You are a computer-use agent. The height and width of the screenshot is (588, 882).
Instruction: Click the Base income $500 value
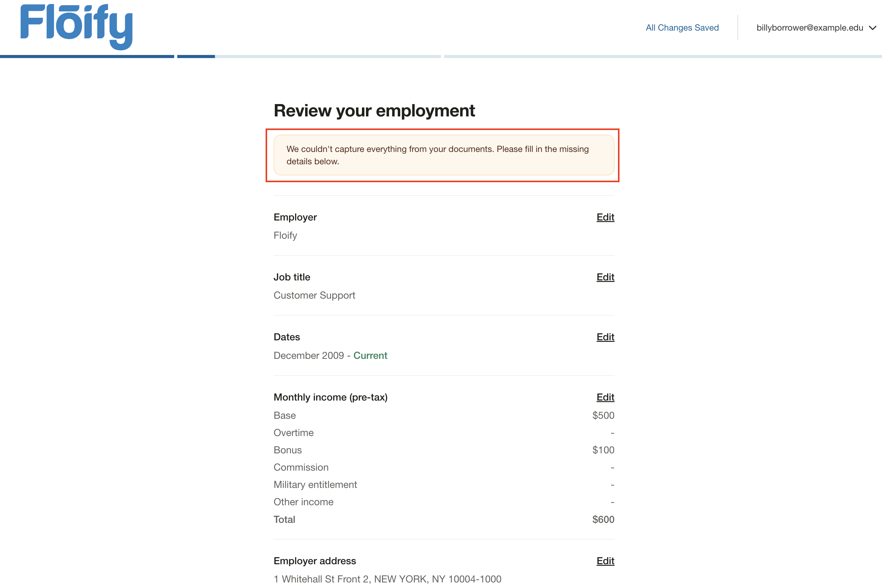coord(603,415)
